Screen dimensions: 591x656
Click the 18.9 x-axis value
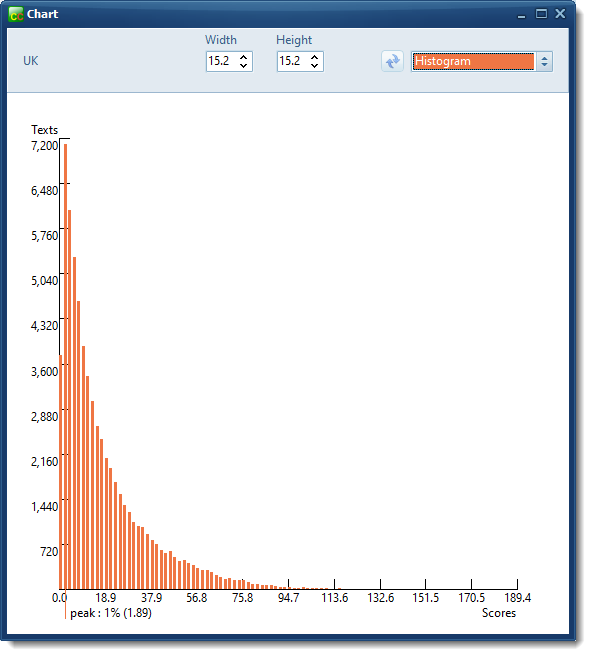[105, 597]
